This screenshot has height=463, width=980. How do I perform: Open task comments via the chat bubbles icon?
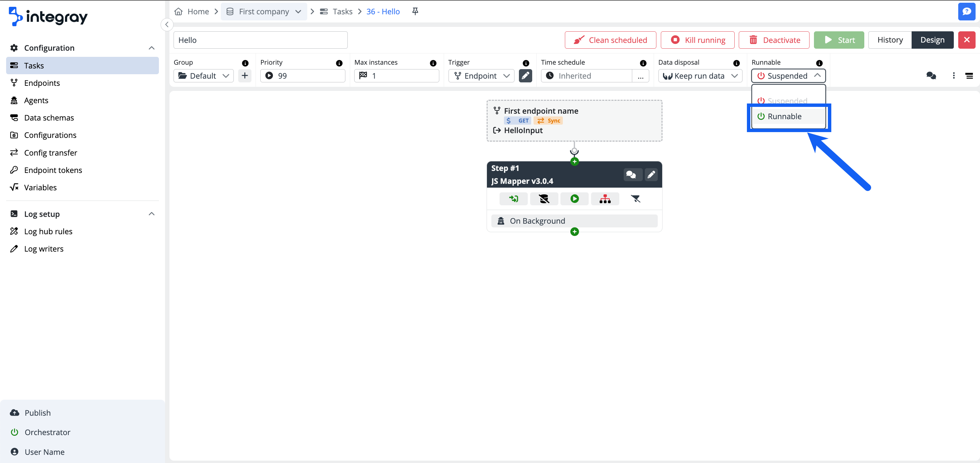pos(931,76)
